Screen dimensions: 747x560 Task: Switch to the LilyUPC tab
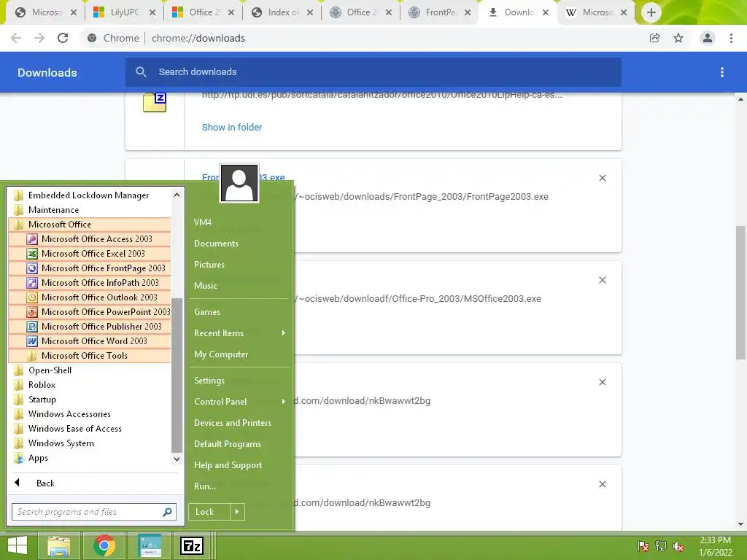pyautogui.click(x=125, y=12)
